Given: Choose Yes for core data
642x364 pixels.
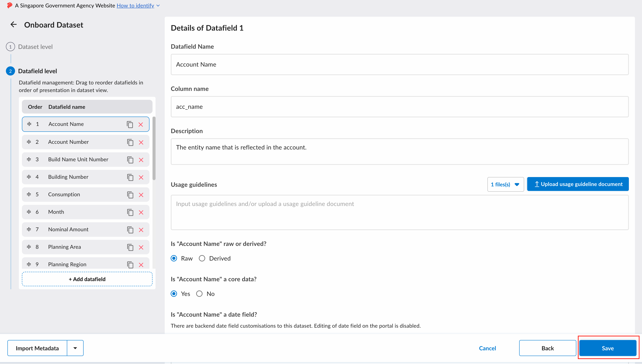Looking at the screenshot, I should pos(174,294).
